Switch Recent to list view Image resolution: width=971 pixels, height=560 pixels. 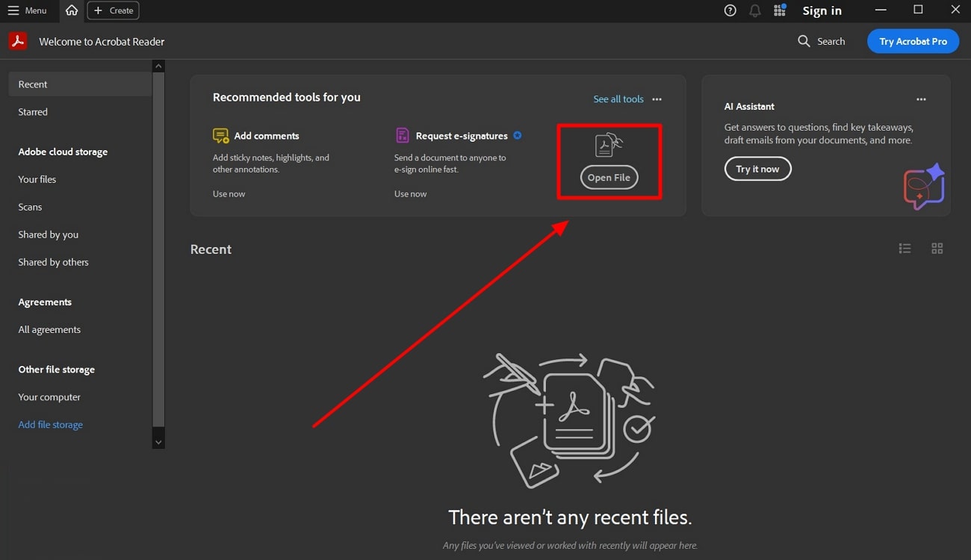click(905, 249)
